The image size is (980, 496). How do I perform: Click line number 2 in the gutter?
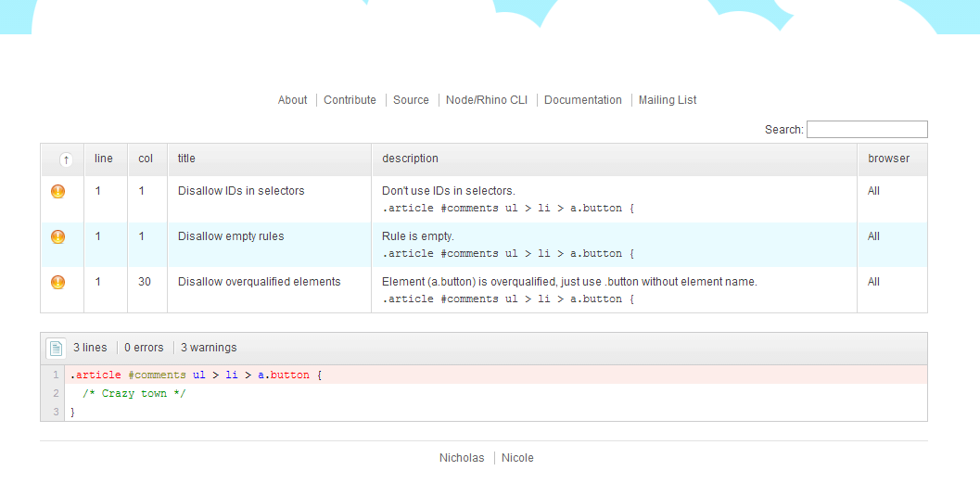pyautogui.click(x=56, y=393)
